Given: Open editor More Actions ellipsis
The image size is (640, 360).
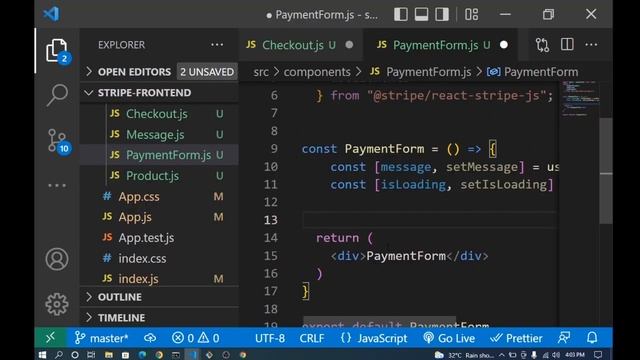Looking at the screenshot, I should [591, 44].
